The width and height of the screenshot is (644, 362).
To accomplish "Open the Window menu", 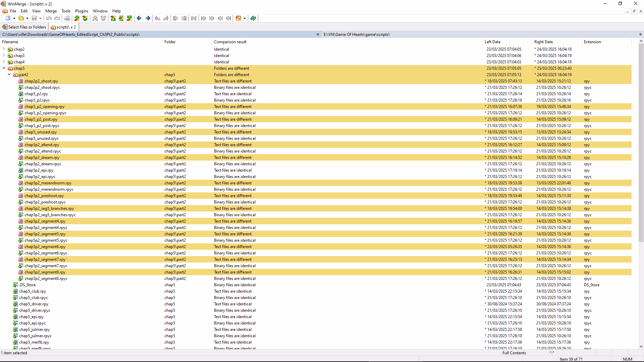I will point(100,11).
